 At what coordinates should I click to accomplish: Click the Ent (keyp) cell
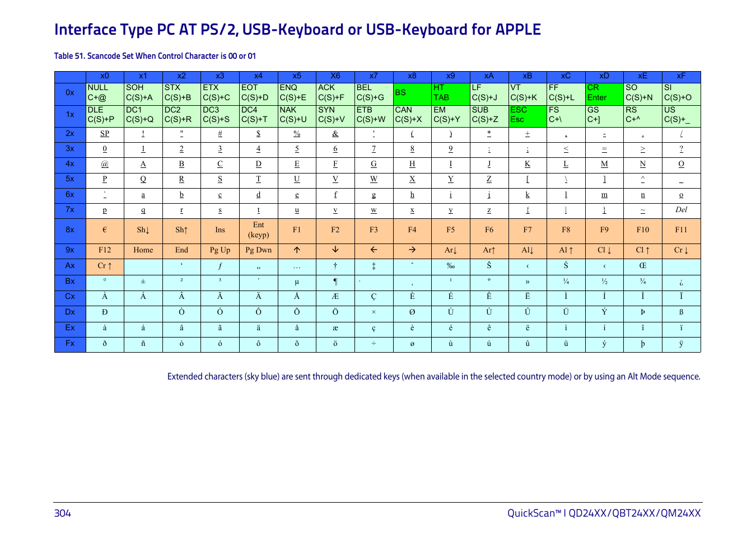pyautogui.click(x=259, y=231)
